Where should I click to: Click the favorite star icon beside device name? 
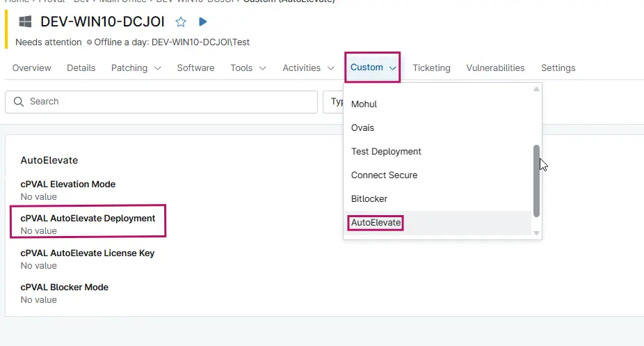tap(181, 22)
